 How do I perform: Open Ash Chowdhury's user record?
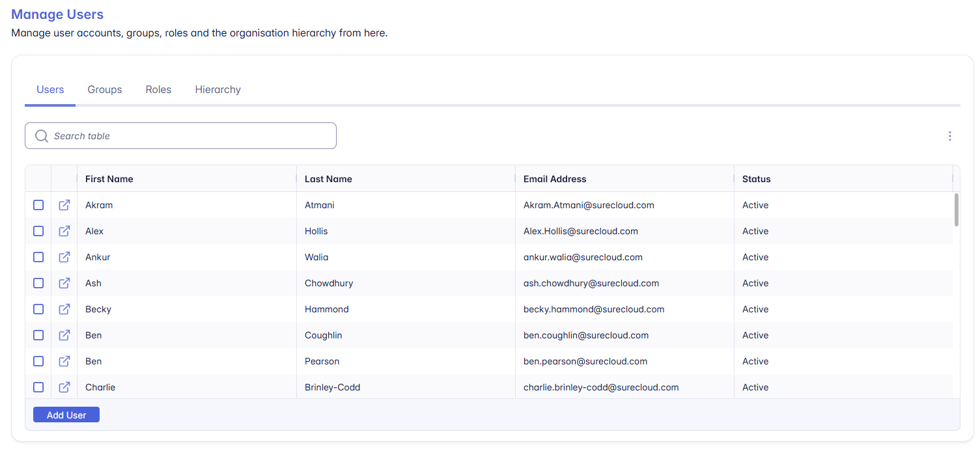click(x=64, y=282)
